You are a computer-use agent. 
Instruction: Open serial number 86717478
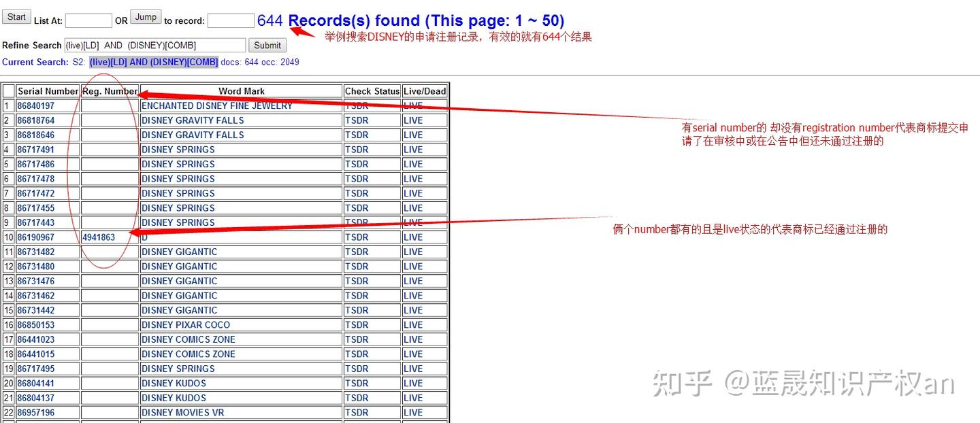pos(36,179)
